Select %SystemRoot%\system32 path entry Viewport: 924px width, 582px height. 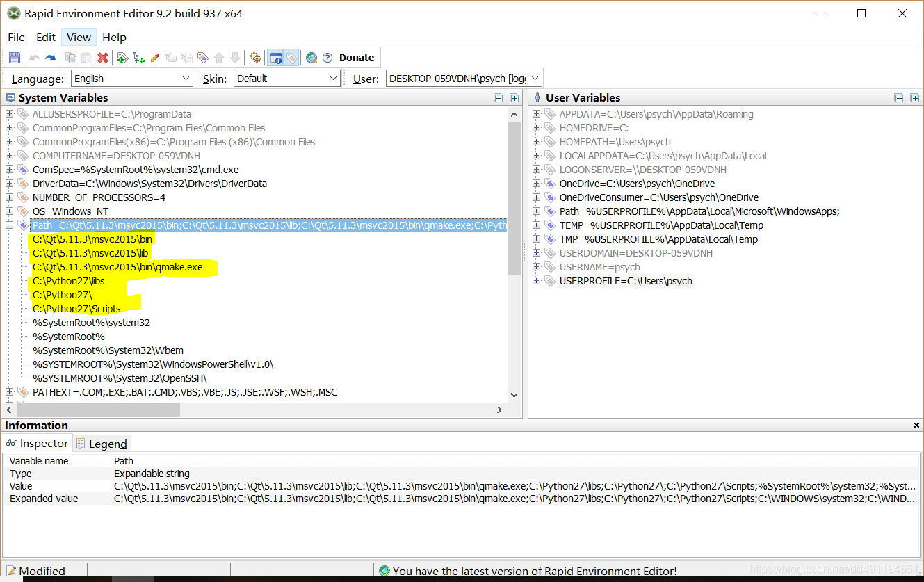(x=91, y=323)
